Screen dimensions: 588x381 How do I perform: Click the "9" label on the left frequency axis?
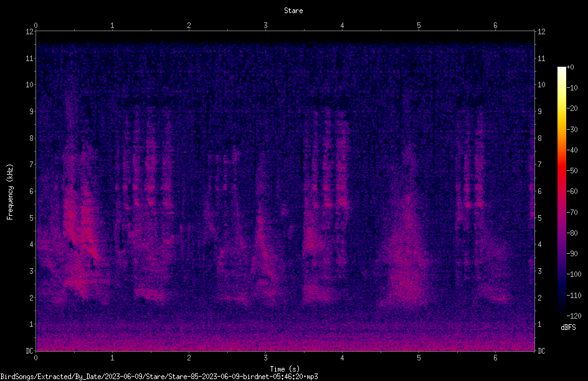pyautogui.click(x=31, y=112)
